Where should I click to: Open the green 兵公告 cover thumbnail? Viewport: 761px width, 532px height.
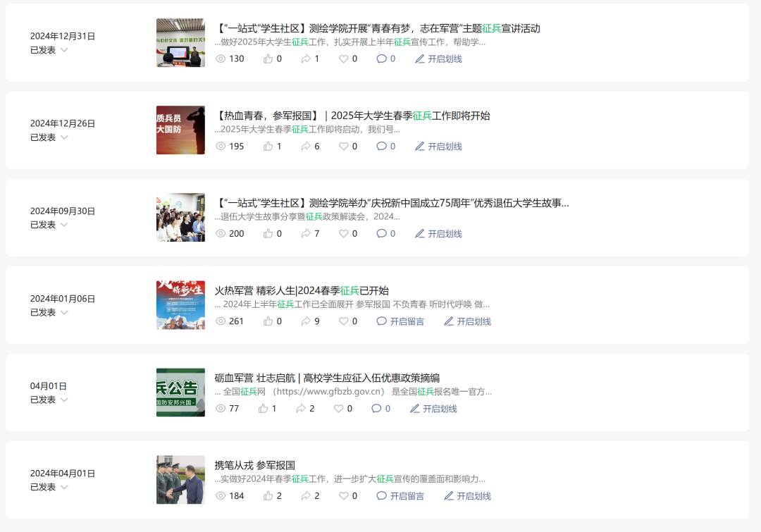pos(180,392)
